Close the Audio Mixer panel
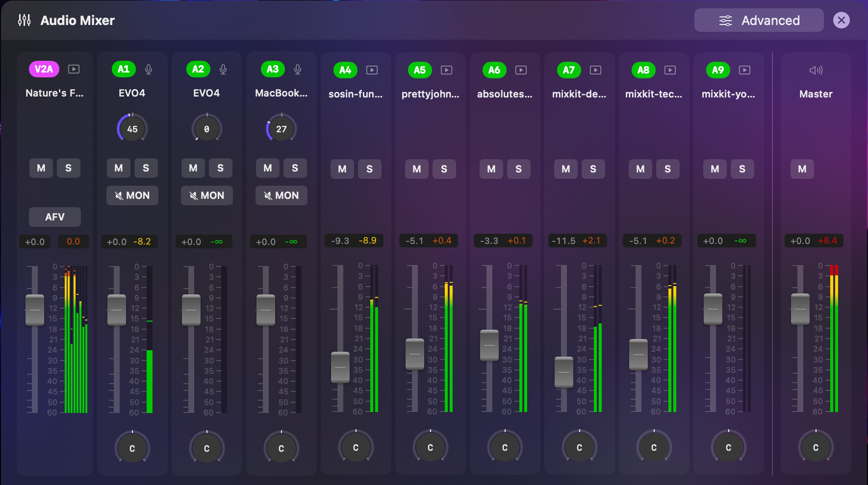Viewport: 868px width, 485px height. point(842,20)
